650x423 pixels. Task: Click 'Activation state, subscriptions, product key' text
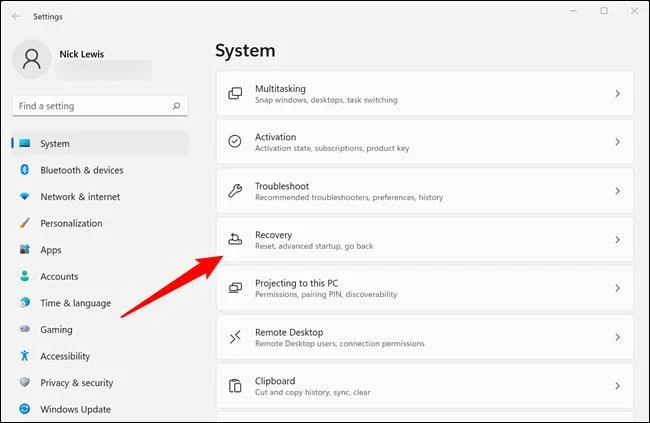tap(332, 148)
